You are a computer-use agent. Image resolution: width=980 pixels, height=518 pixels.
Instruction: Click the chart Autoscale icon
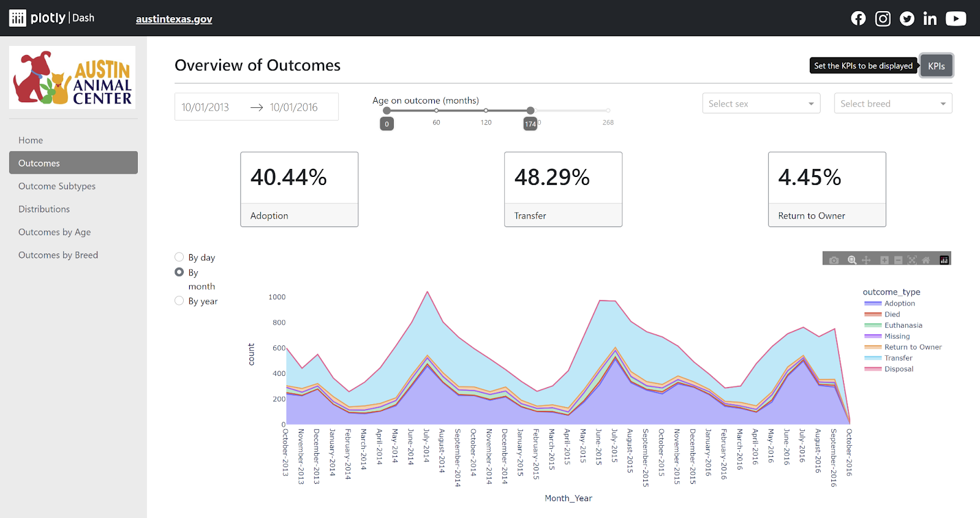coord(912,260)
